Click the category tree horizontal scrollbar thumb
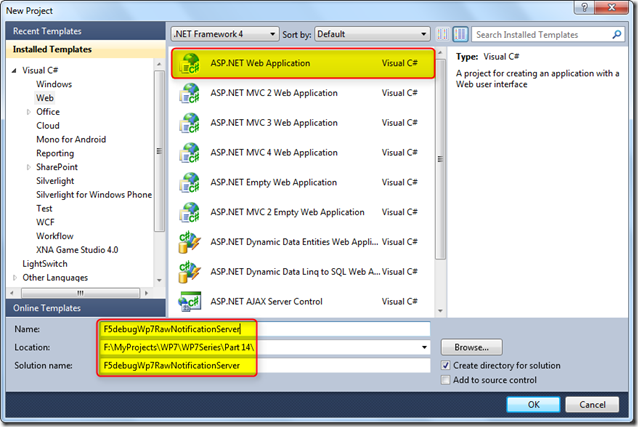The width and height of the screenshot is (638, 427). pyautogui.click(x=80, y=293)
